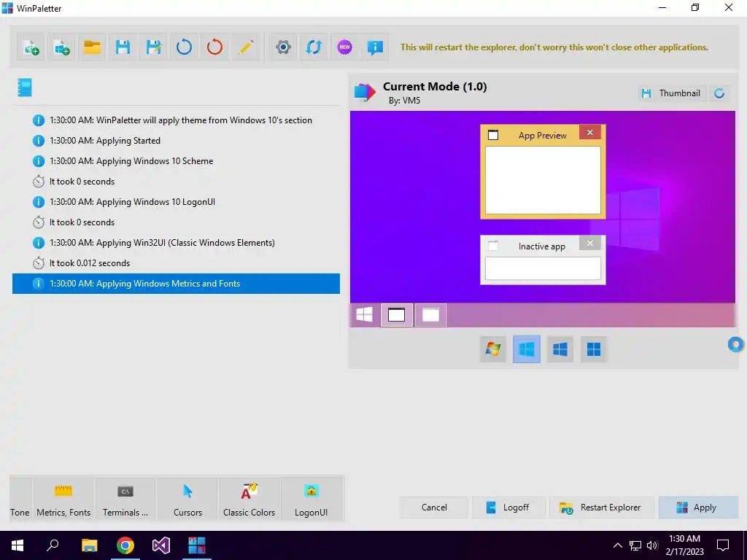
Task: Select 'Applying Win32UI (Classic Windows Elements)' log entry
Action: [x=177, y=243]
